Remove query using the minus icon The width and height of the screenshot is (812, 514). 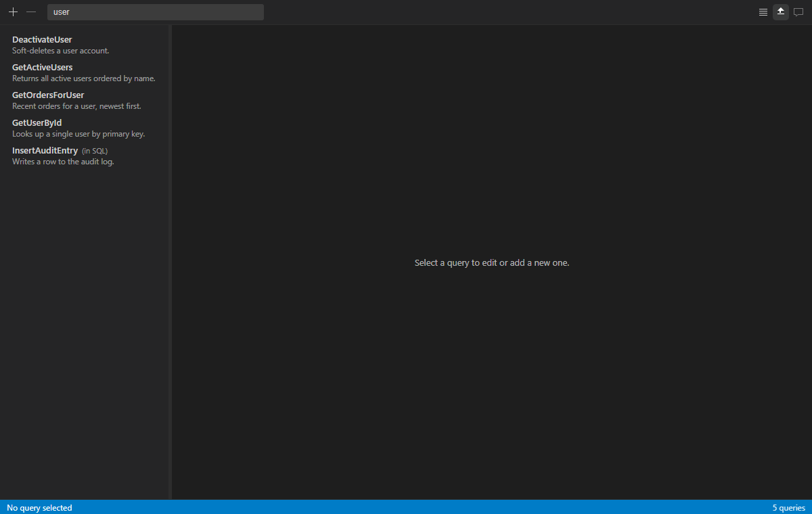pos(31,12)
